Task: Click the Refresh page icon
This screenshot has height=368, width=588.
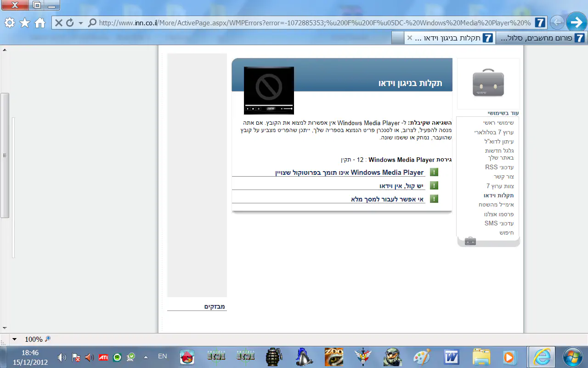Action: point(70,23)
